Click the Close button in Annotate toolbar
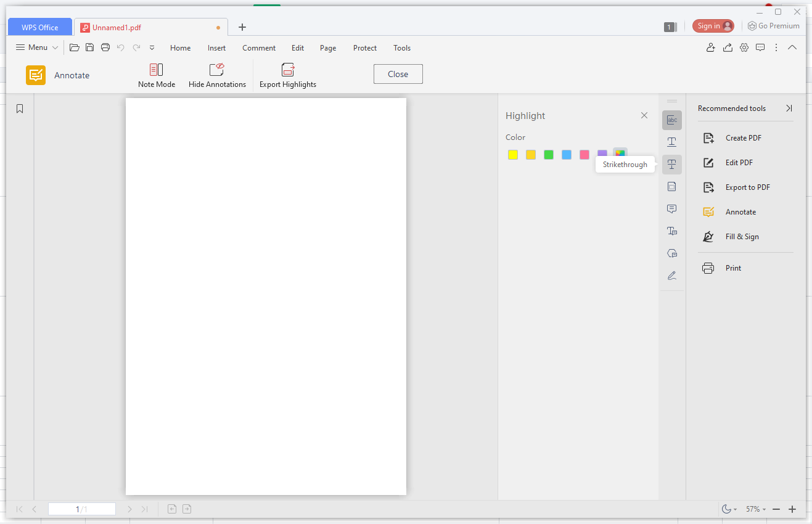 pos(398,74)
